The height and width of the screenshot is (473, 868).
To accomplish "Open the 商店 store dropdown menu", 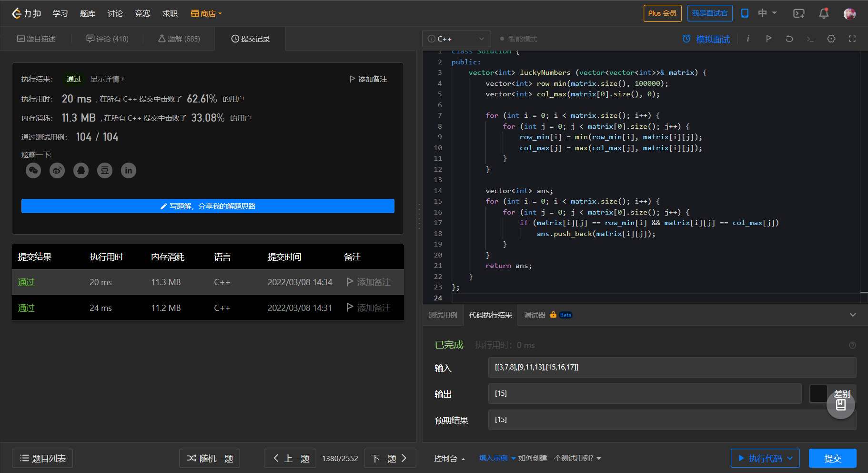I will [207, 13].
